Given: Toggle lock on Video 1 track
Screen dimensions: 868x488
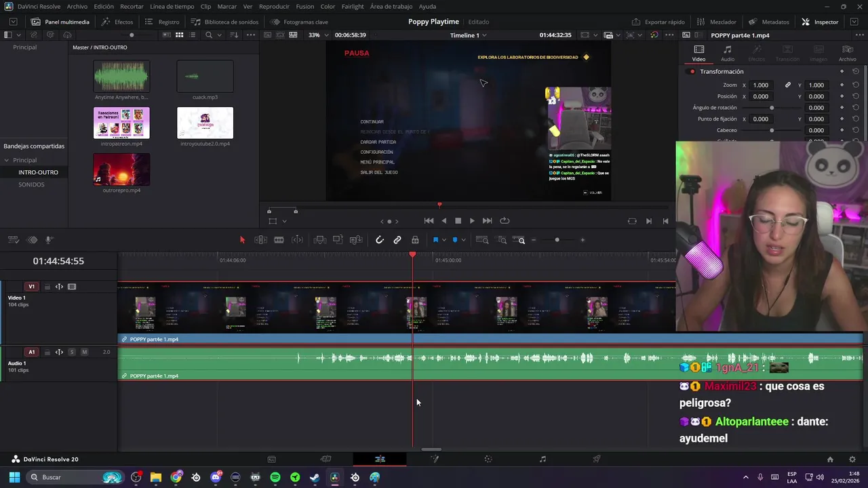Looking at the screenshot, I should tap(47, 287).
